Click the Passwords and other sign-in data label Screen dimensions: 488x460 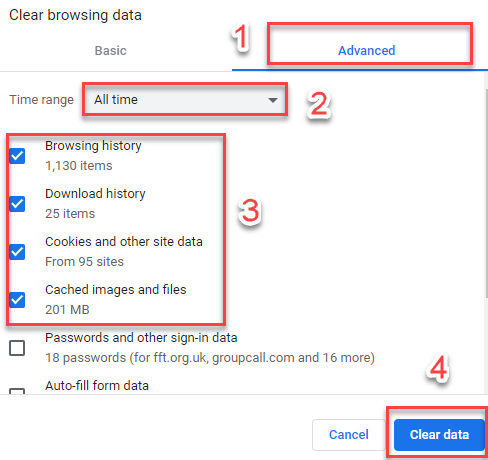(141, 338)
